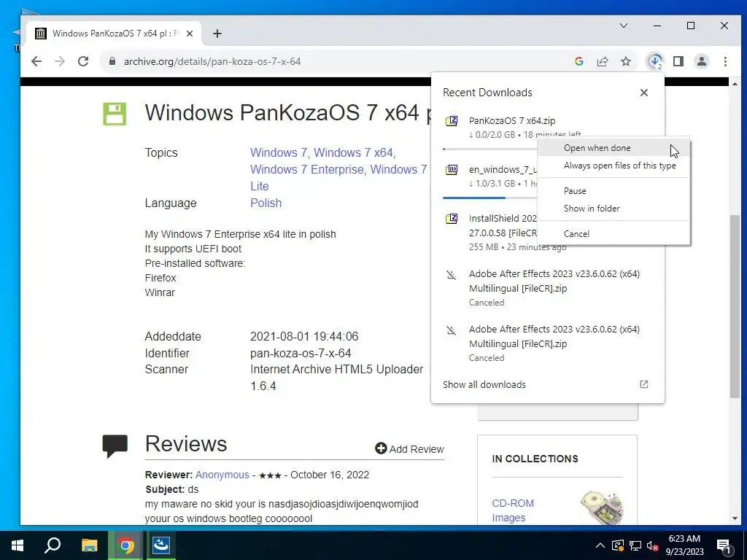Click the tab search chevron
The image size is (747, 560).
click(624, 26)
